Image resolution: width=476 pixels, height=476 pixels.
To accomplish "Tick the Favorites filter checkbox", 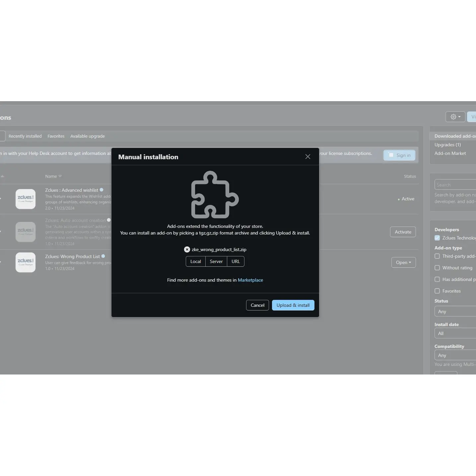I will click(x=437, y=291).
